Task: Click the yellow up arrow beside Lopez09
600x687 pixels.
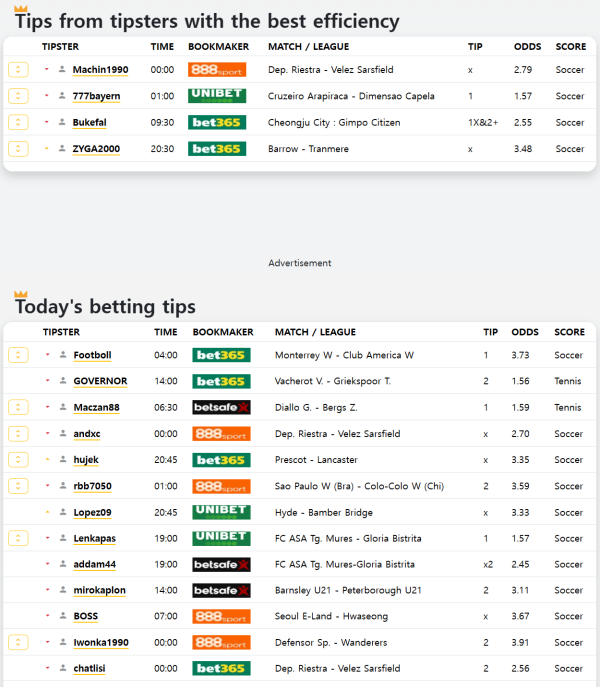Action: tap(47, 512)
